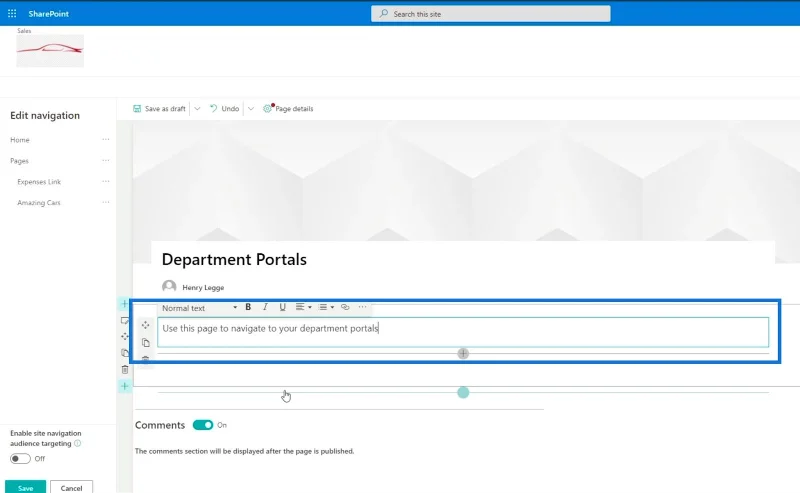Open the ellipsis menu for Pages
This screenshot has height=493, width=800.
pos(106,160)
